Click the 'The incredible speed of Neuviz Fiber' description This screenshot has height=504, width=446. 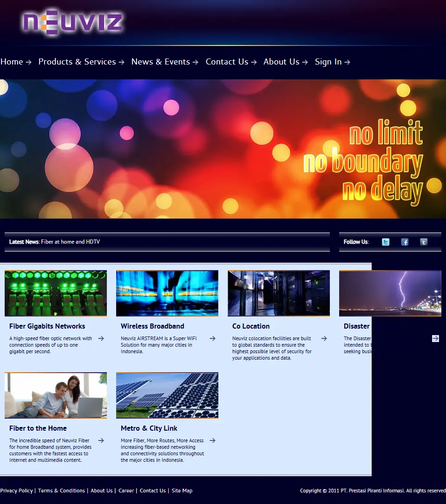pyautogui.click(x=50, y=450)
